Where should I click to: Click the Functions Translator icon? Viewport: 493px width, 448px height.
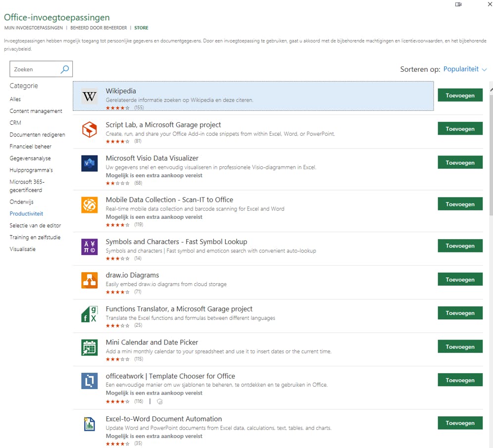(89, 314)
